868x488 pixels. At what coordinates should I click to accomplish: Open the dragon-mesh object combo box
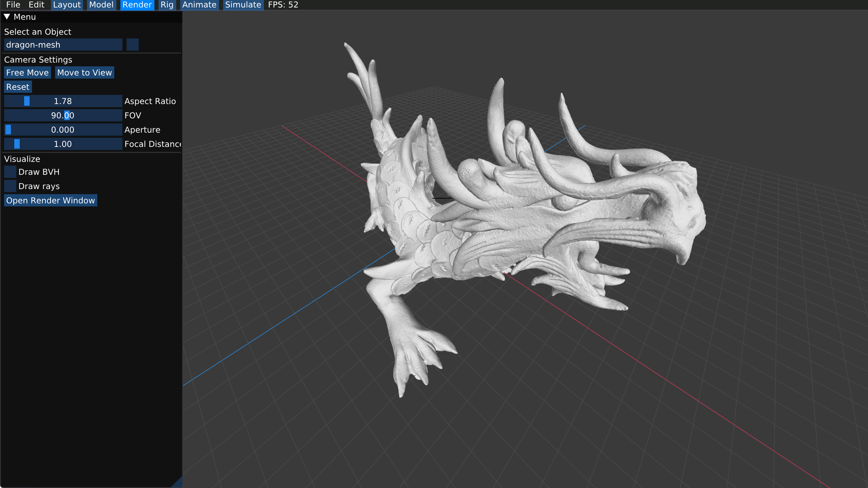[x=63, y=45]
